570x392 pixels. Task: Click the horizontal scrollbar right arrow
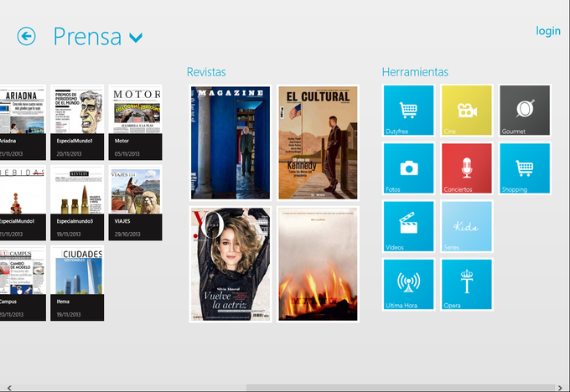(x=561, y=388)
